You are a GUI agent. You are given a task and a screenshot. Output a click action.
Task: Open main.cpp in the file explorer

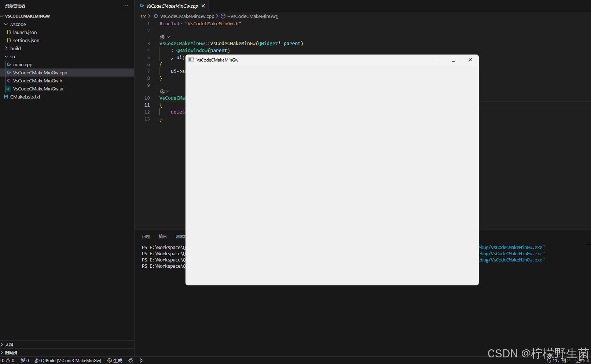pyautogui.click(x=23, y=65)
